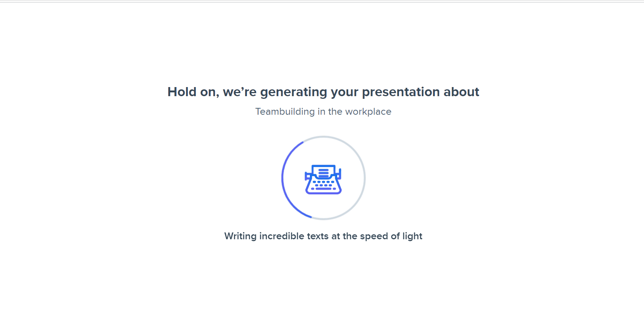Click the typewriter's right carriage lever
Screen dimensions: 644x318
pyautogui.click(x=339, y=174)
